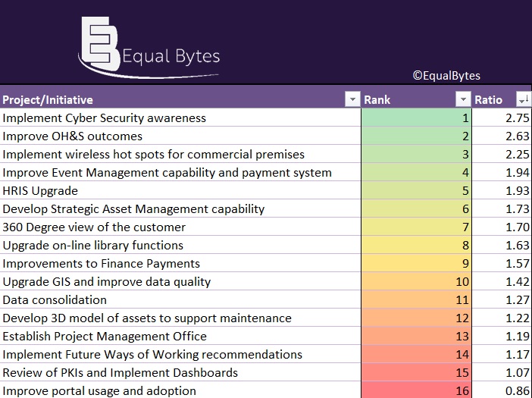
Task: Select the ratio value 1.94
Action: point(502,172)
